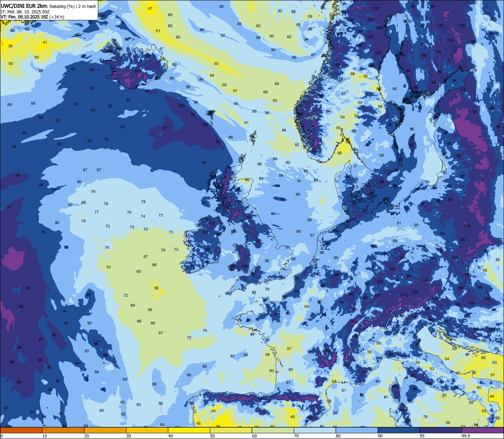Image resolution: width=504 pixels, height=439 pixels.
Task: Click the 0–10 dark orange legend segment
Action: [21, 430]
